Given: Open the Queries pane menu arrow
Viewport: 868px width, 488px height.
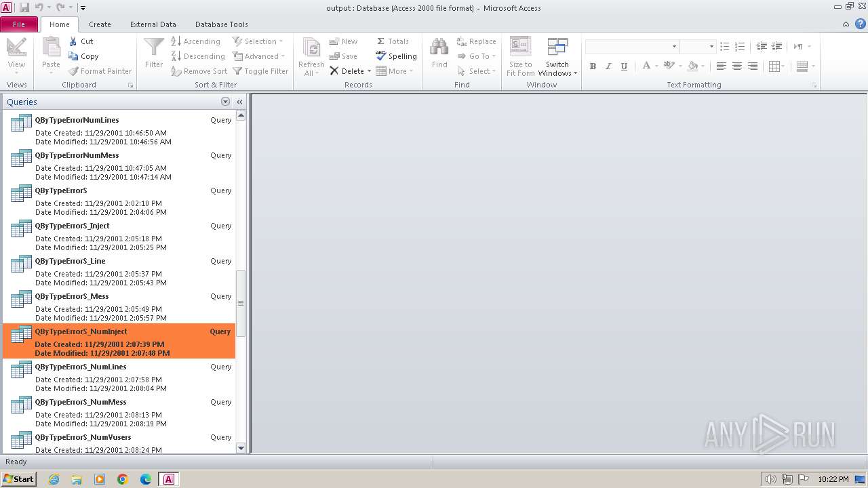Looking at the screenshot, I should (225, 102).
